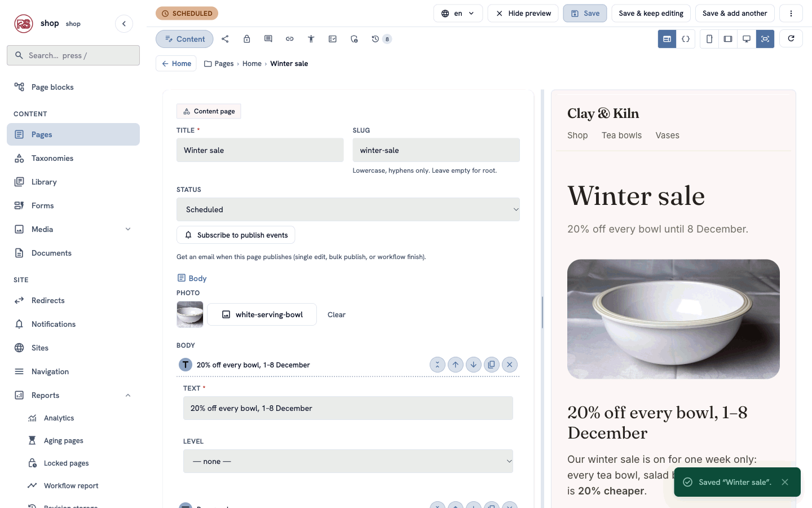Refresh the page preview

point(791,38)
